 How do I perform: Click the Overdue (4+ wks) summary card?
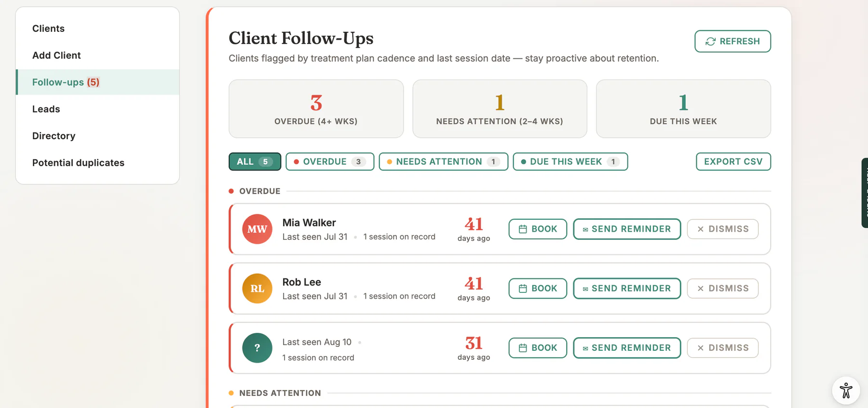[316, 109]
